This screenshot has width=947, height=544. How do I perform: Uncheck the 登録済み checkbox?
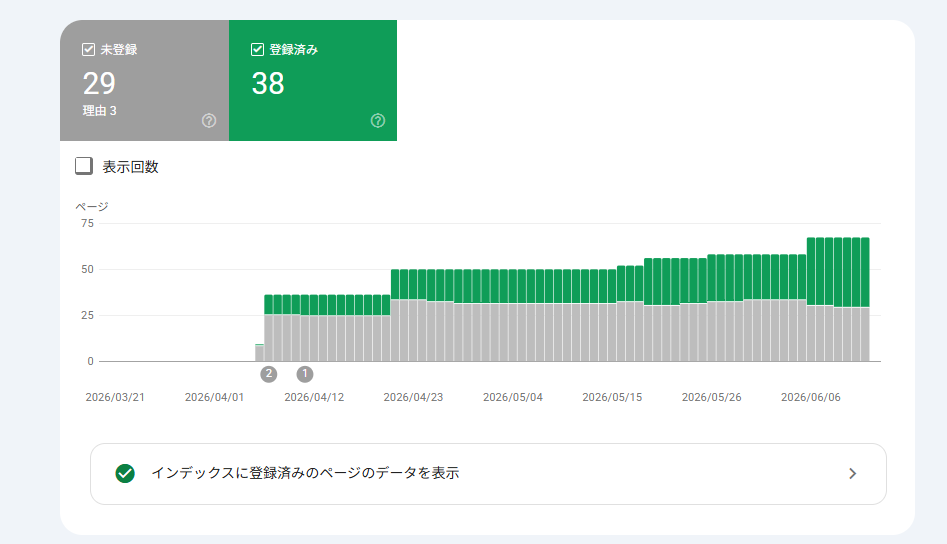[x=257, y=50]
